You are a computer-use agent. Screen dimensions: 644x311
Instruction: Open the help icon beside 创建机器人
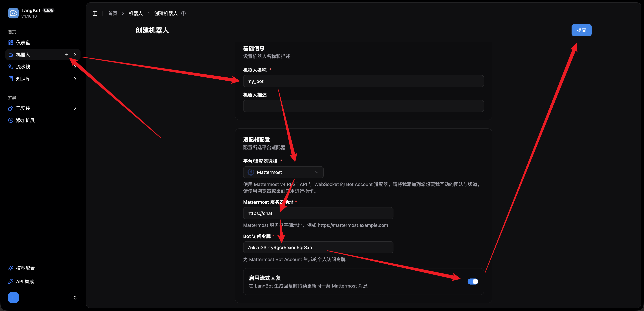tap(183, 14)
